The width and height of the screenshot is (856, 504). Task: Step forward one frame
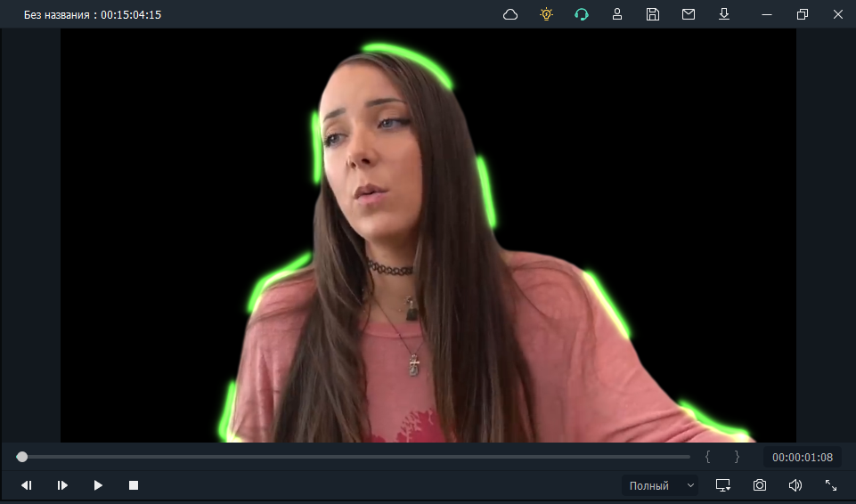(62, 485)
